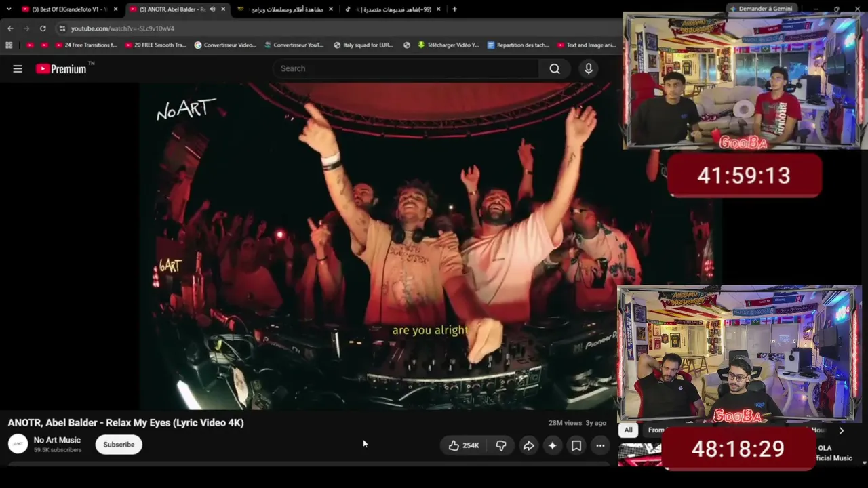Image resolution: width=868 pixels, height=488 pixels.
Task: Share the video using the arrow icon
Action: click(x=528, y=445)
